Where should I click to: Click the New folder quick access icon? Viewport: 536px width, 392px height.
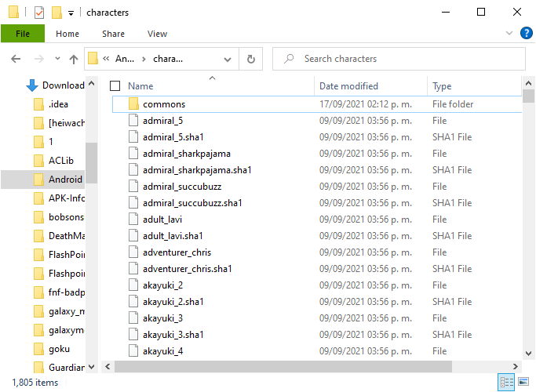tap(57, 13)
